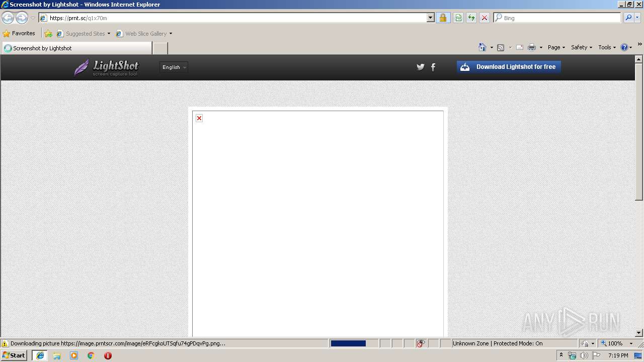
Task: Click the Show Desktop tray button
Action: 638,355
